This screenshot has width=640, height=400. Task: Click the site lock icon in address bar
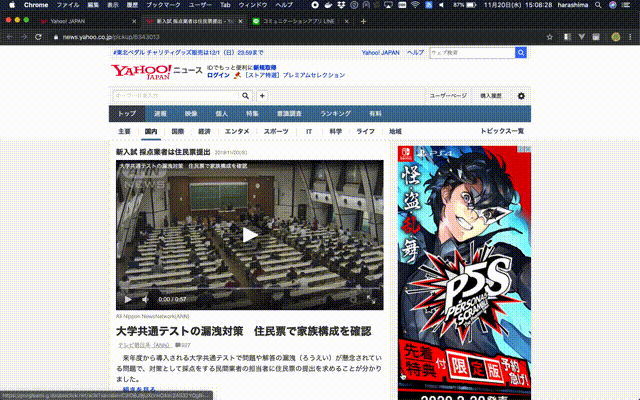56,37
